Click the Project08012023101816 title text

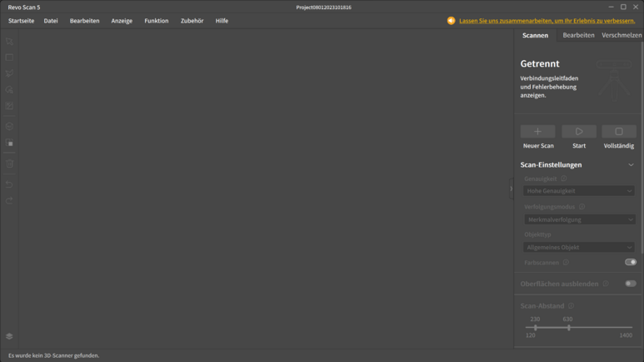click(323, 8)
